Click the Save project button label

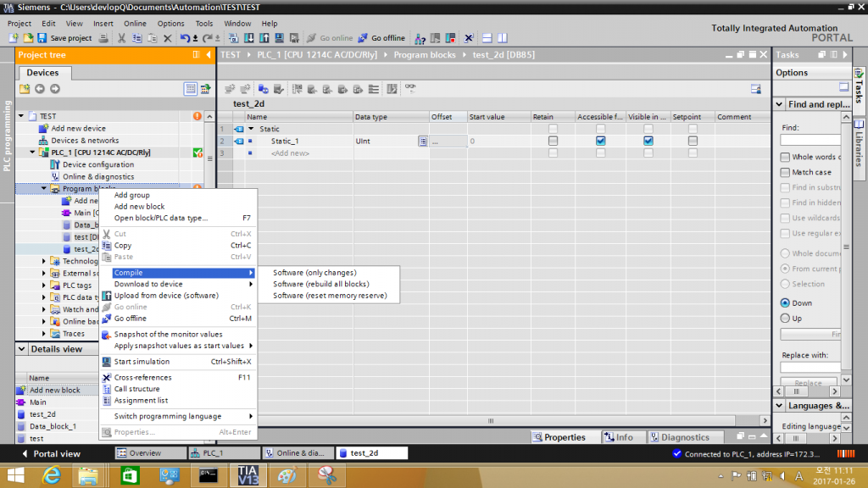(71, 38)
